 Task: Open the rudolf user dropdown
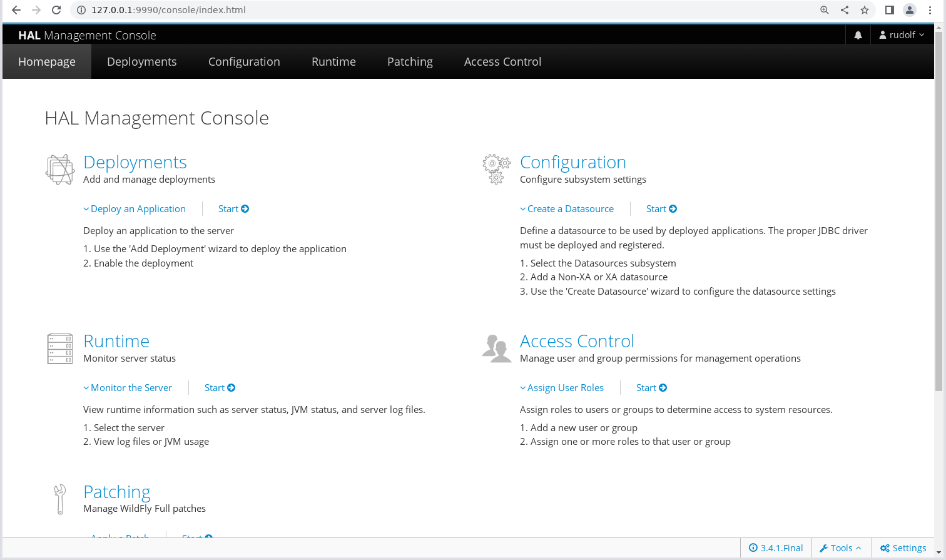[x=902, y=35]
